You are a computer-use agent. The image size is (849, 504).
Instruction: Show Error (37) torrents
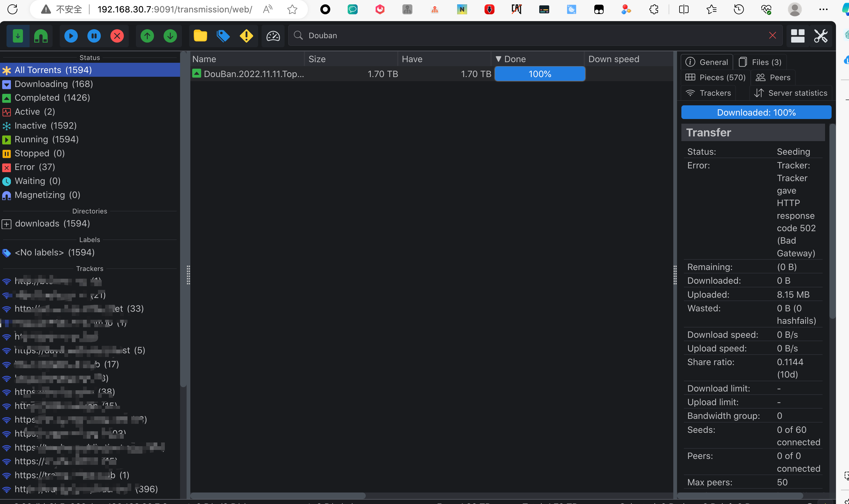[x=90, y=167]
